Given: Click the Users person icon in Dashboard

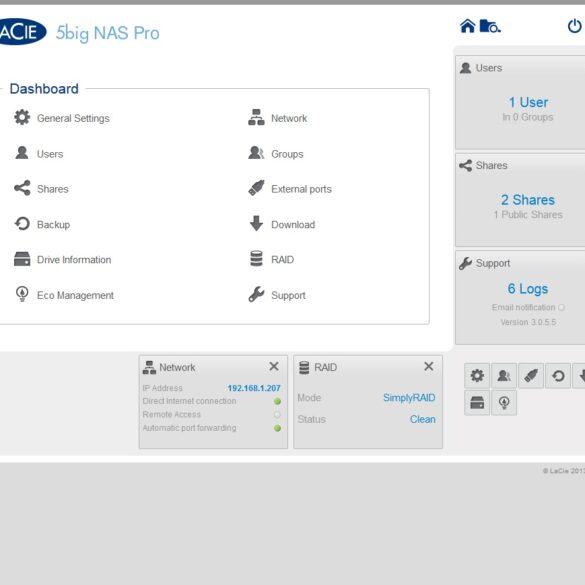Looking at the screenshot, I should [x=22, y=153].
